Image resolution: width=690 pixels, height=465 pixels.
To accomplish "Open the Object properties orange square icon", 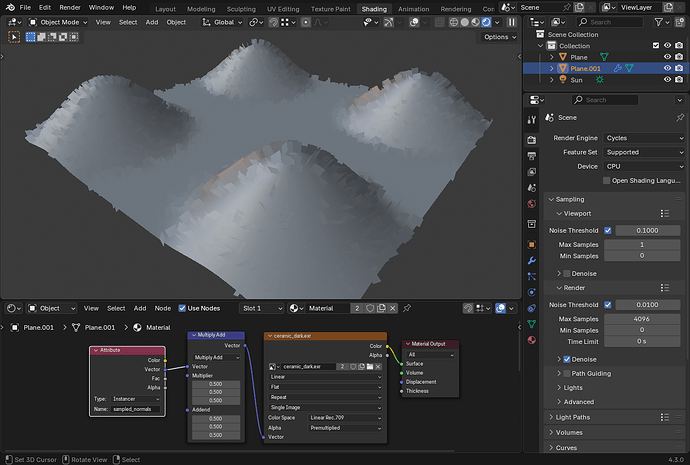I will (x=532, y=244).
